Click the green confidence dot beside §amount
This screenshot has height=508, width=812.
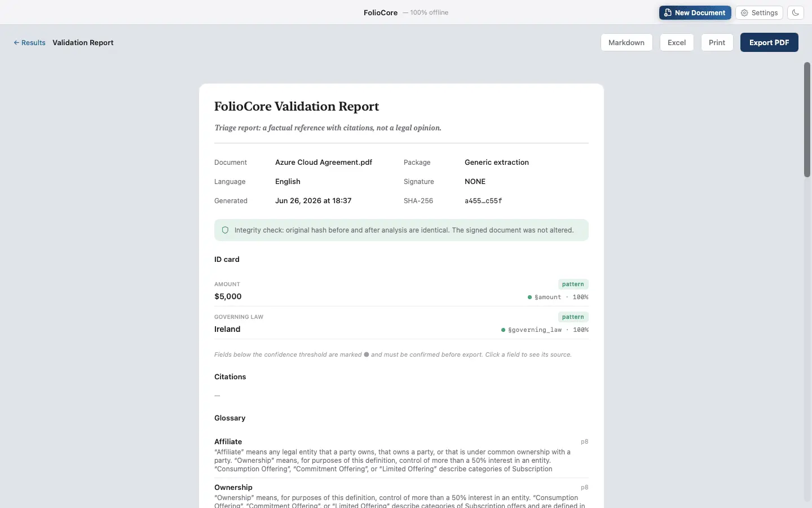(529, 297)
